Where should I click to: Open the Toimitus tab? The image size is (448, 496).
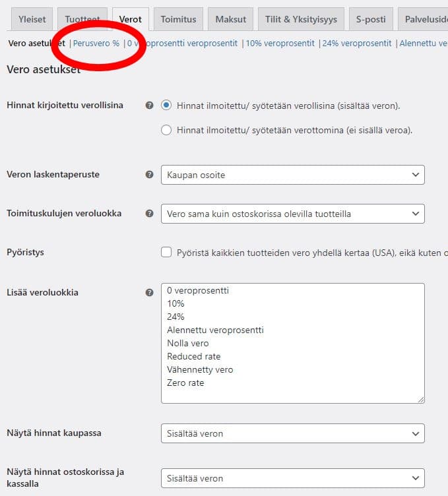point(178,19)
